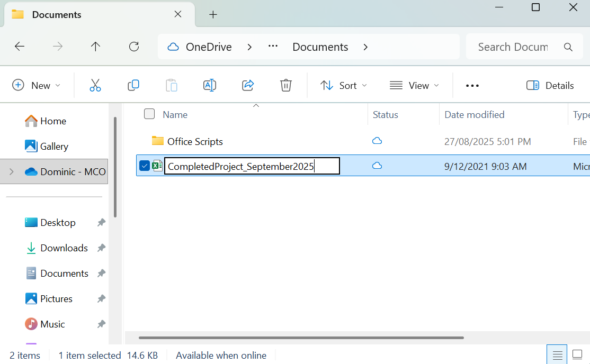Uncheck the CompletedProject file checkbox
This screenshot has width=590, height=364.
[145, 166]
